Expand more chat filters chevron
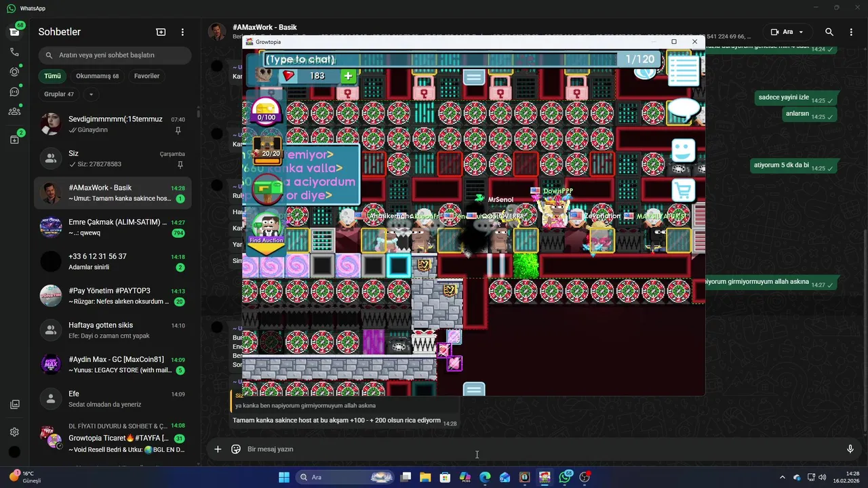Viewport: 868px width, 488px height. (91, 94)
